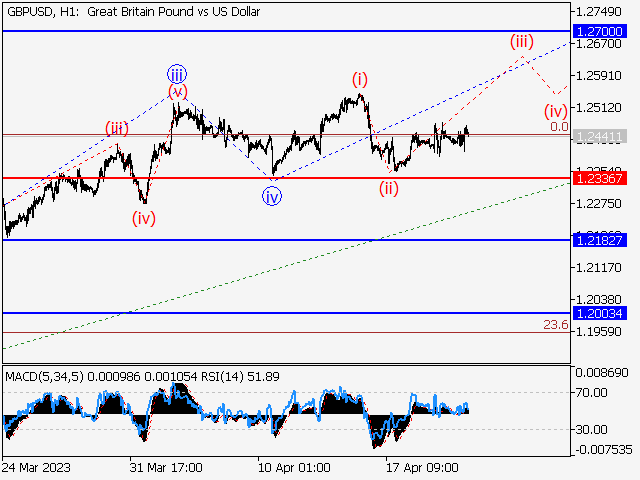Select the blue circled iv wave label
Viewport: 640px width, 480px height.
tap(272, 196)
